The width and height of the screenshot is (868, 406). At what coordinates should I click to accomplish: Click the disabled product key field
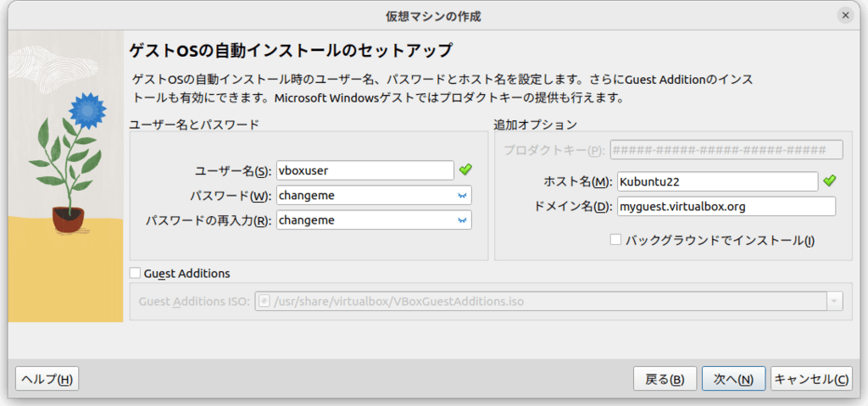(726, 149)
